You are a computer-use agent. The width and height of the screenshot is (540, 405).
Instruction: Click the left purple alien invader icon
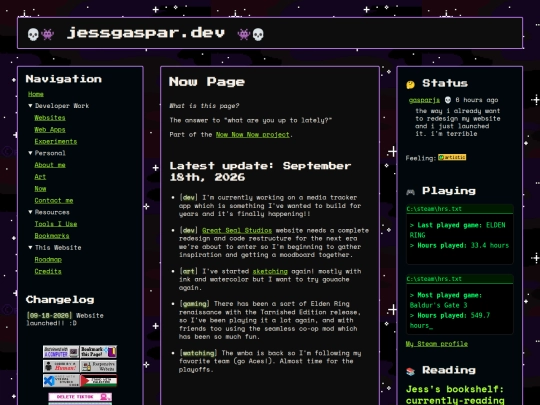pos(48,34)
